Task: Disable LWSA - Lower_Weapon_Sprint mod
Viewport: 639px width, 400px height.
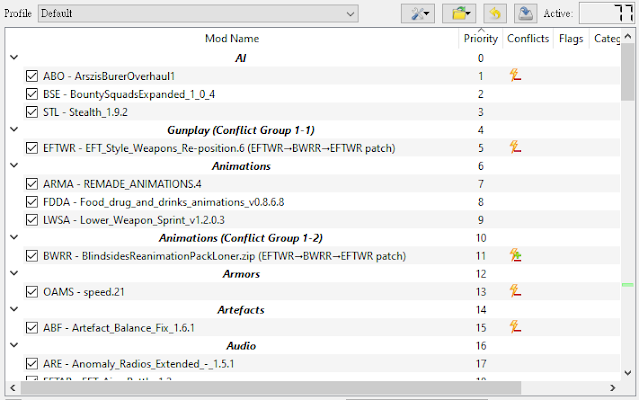Action: (x=32, y=220)
